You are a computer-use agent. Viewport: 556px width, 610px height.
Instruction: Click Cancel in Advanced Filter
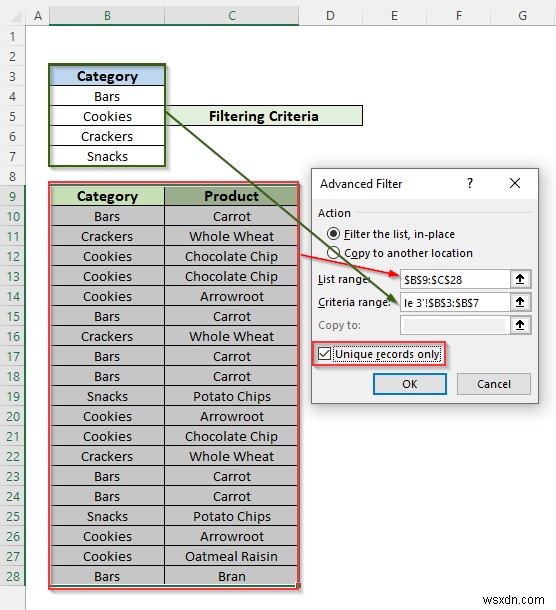[494, 384]
